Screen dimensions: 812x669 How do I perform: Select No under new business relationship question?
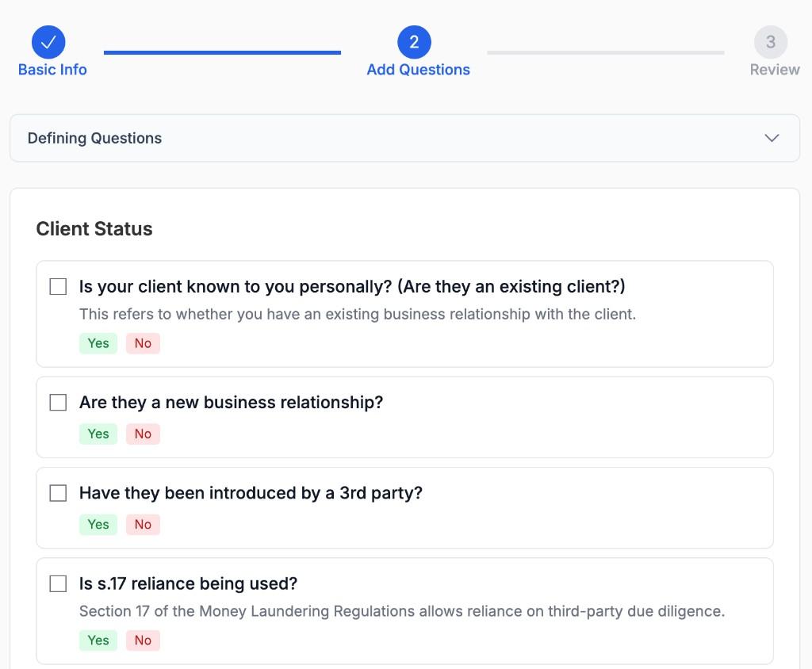point(143,434)
